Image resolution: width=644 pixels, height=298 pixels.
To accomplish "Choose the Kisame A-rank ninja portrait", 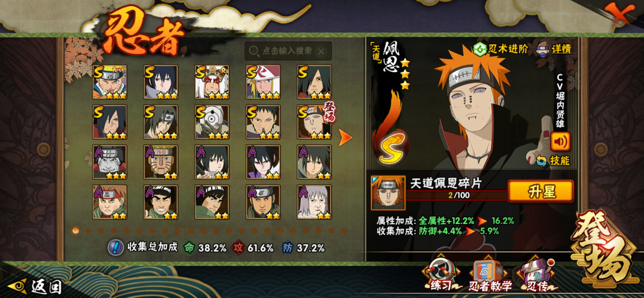I will [110, 162].
